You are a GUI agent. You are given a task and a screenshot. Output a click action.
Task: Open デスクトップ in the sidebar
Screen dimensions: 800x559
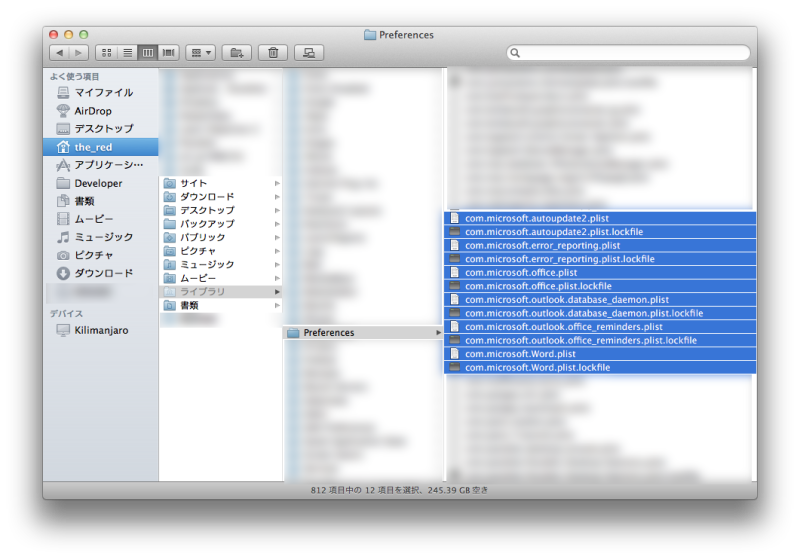pyautogui.click(x=101, y=129)
